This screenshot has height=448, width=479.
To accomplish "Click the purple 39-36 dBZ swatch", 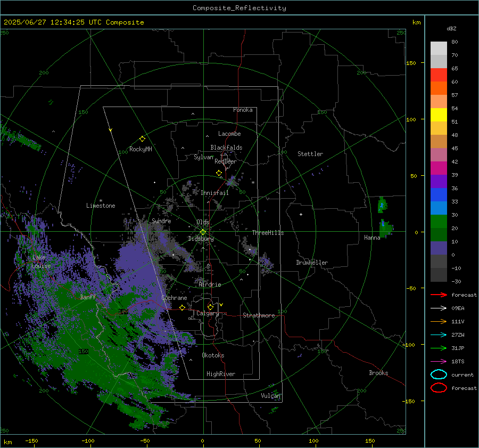I will [439, 182].
